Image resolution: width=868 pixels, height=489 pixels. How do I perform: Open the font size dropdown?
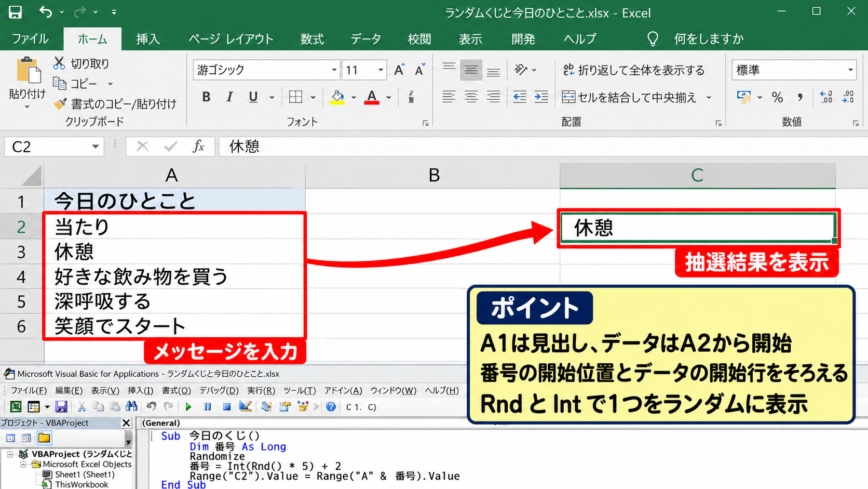[381, 70]
